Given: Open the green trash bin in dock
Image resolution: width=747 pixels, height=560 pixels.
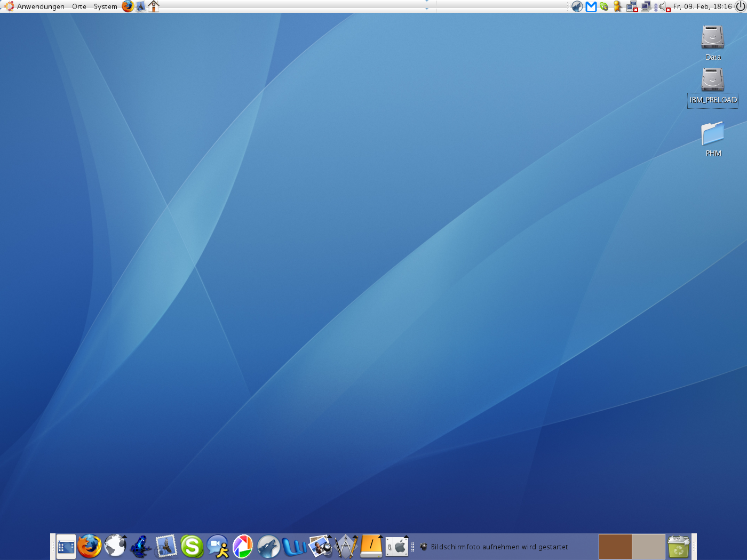Looking at the screenshot, I should click(x=678, y=547).
